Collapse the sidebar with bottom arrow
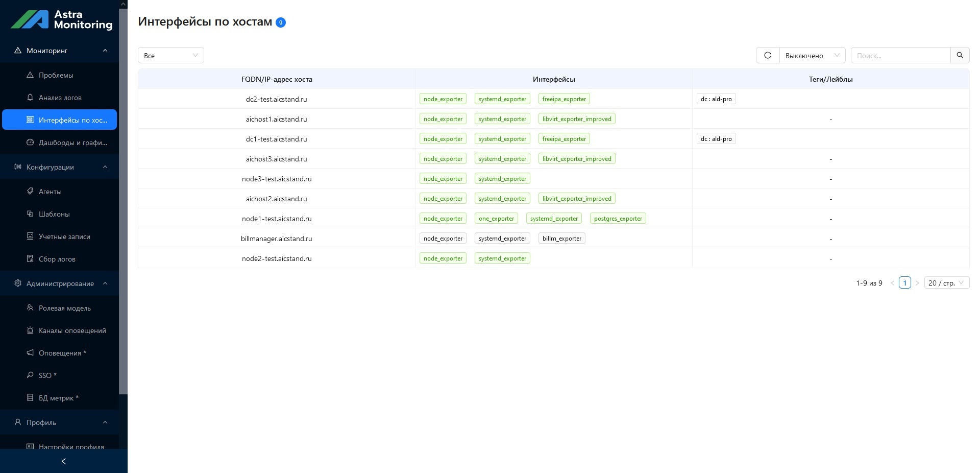 (64, 461)
